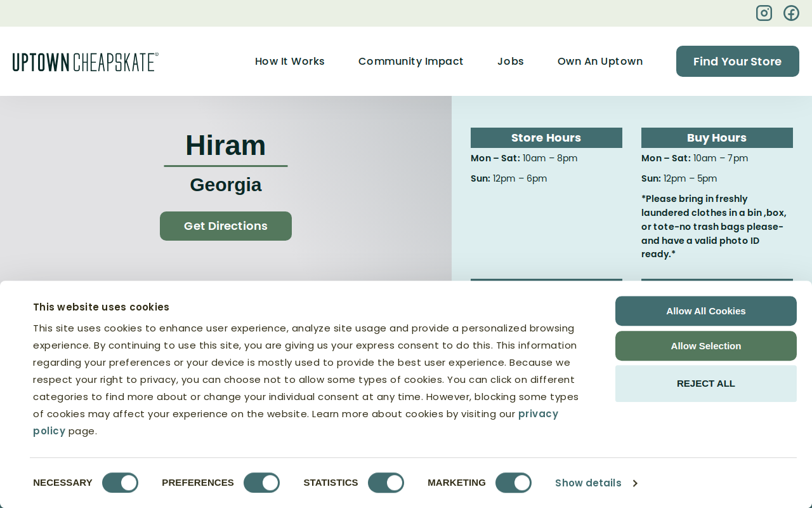The width and height of the screenshot is (812, 508).
Task: Toggle the Preferences cookies switch
Action: point(261,483)
